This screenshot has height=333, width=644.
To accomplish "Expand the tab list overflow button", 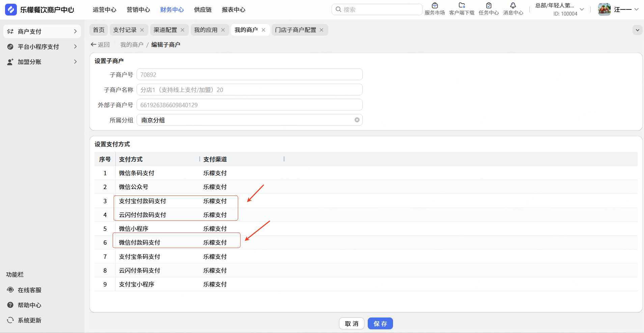I will coord(637,30).
